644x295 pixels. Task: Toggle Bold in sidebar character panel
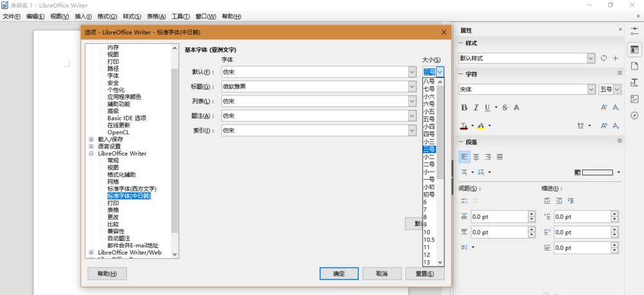tap(464, 108)
